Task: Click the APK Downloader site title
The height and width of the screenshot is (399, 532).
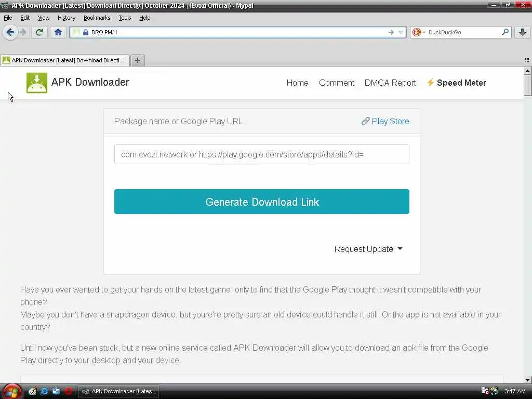Action: point(90,82)
